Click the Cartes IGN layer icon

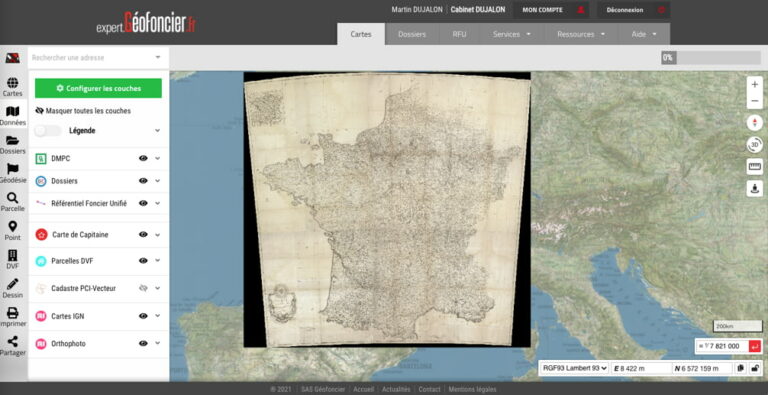[41, 316]
